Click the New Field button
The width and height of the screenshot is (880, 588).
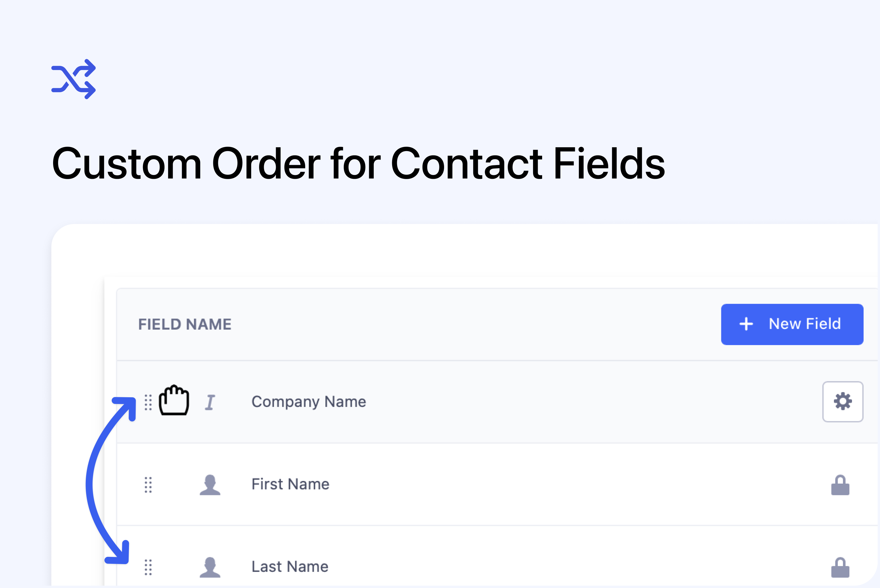[x=792, y=324]
